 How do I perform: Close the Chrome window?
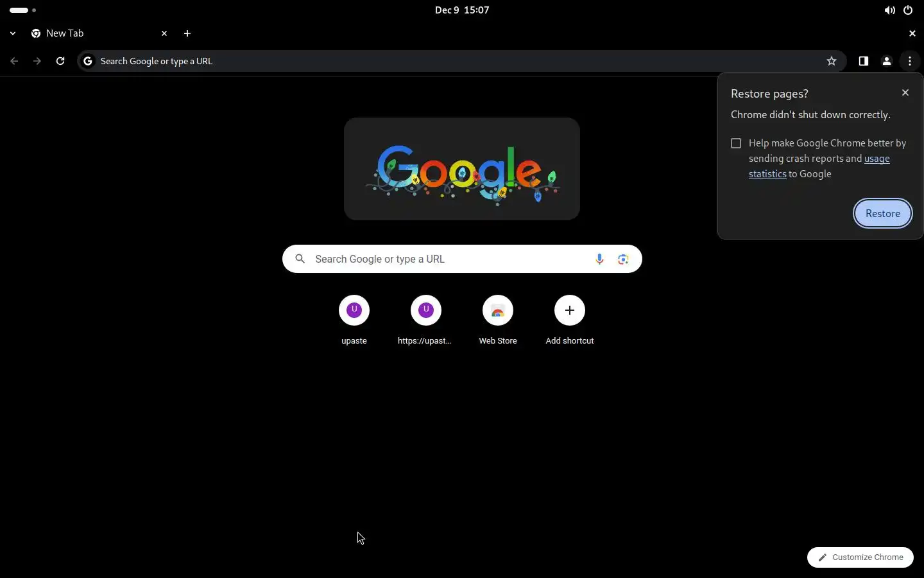click(x=912, y=33)
